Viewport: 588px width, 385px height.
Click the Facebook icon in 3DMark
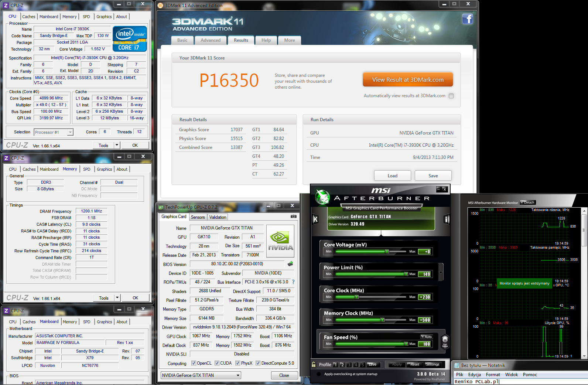pos(467,19)
